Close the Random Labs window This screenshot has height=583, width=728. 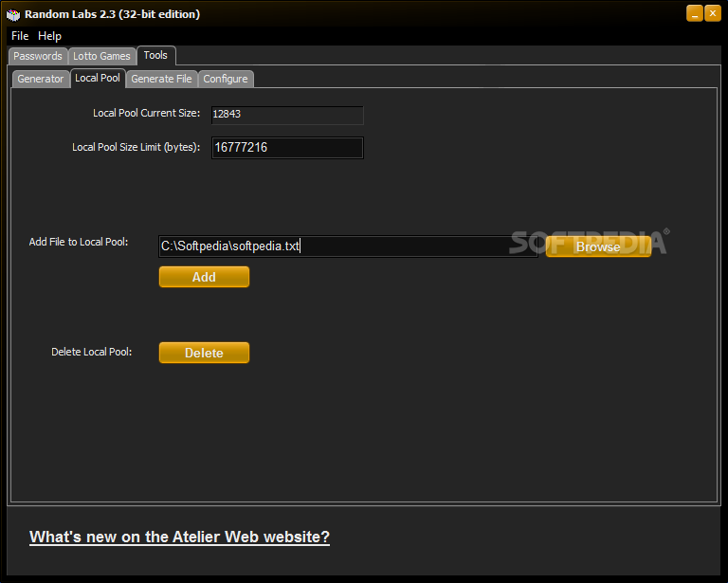tap(713, 14)
